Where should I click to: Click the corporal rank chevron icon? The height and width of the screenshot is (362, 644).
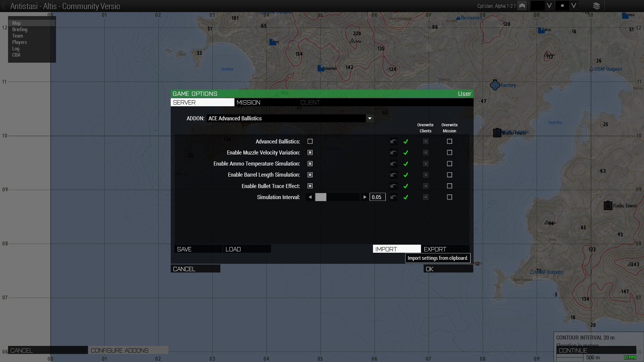tap(522, 6)
